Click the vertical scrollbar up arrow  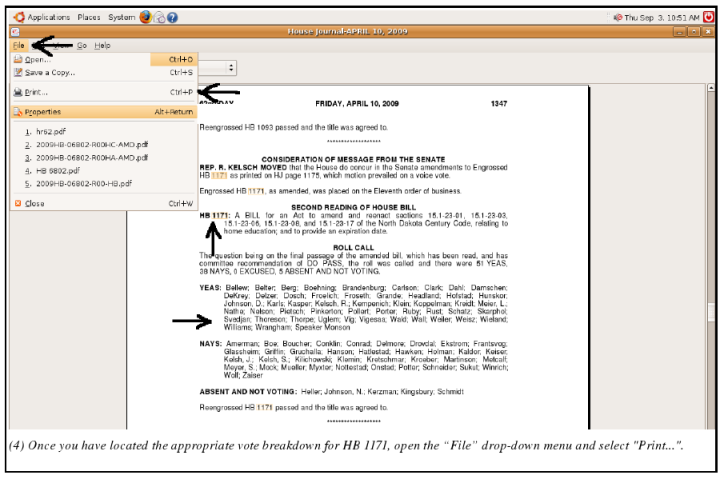point(709,88)
